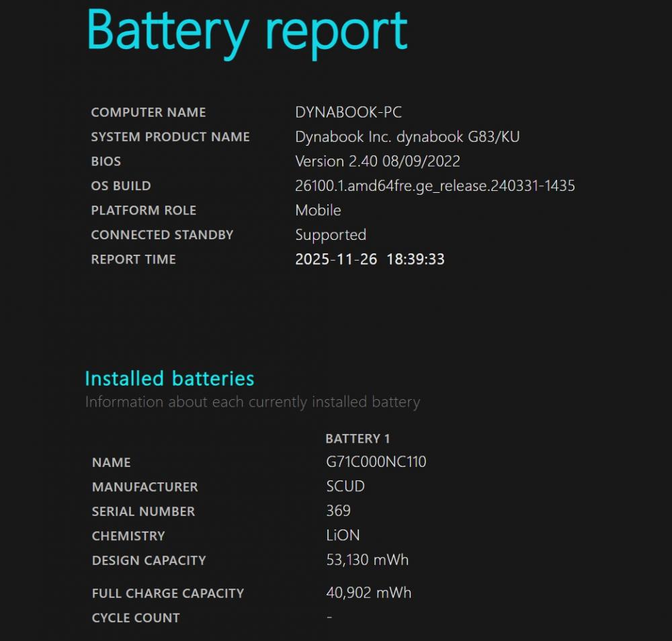The width and height of the screenshot is (672, 641).
Task: Click the Supported connected standby value
Action: coord(331,235)
